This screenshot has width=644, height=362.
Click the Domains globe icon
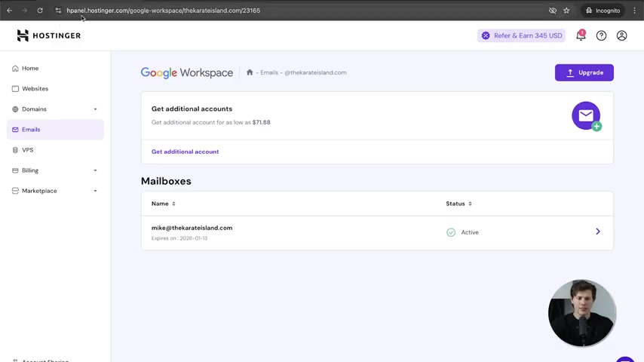coord(15,109)
